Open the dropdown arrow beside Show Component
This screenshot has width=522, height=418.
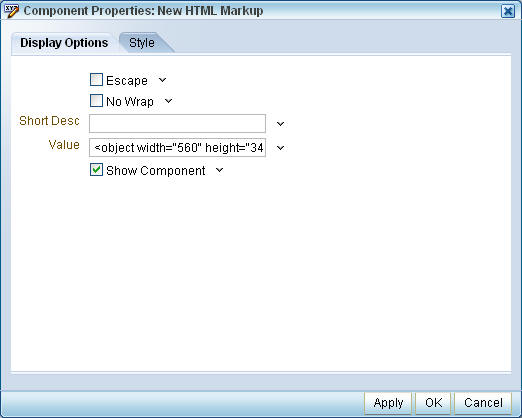click(219, 170)
